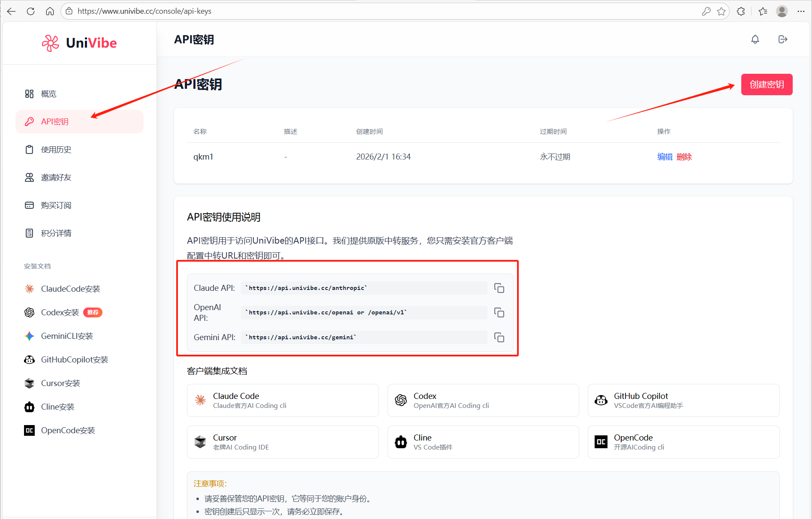The image size is (812, 519).
Task: Click 删除 for key qkm1
Action: [x=684, y=157]
